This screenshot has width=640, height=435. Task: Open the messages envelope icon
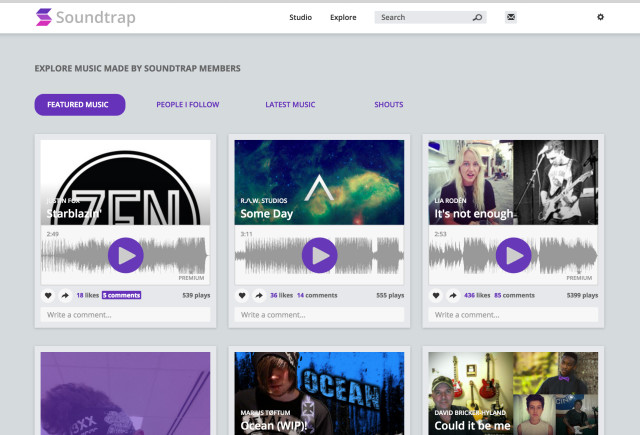pyautogui.click(x=511, y=17)
